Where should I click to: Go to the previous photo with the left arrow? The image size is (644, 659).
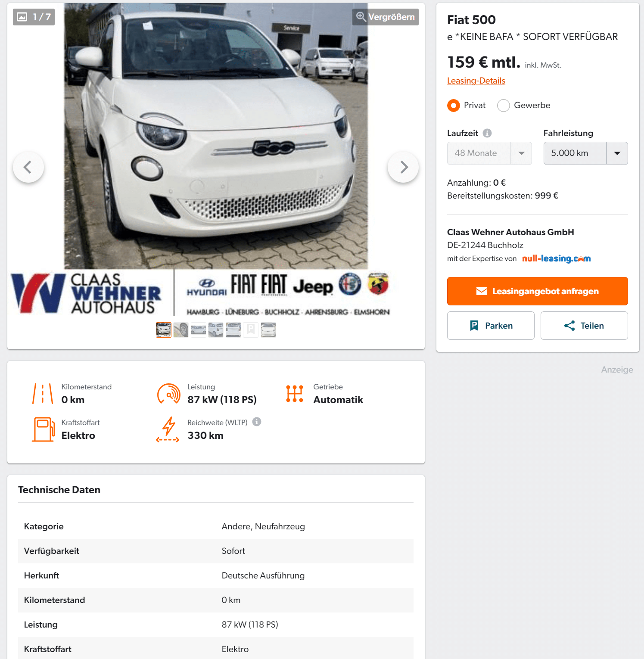(28, 167)
